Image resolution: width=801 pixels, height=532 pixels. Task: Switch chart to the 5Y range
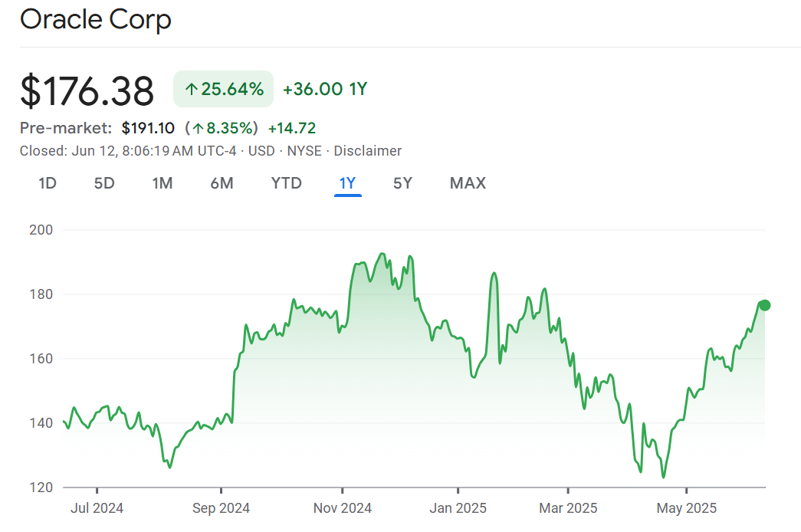pos(402,183)
